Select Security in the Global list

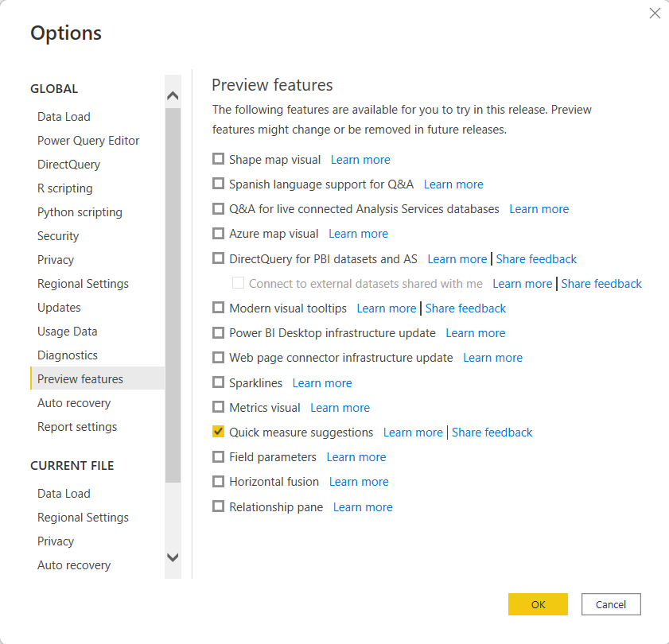point(58,236)
